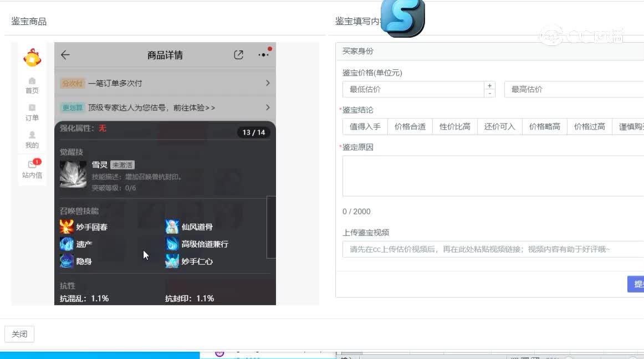Open 站内信 messages in the sidebar
Viewport: 644px width, 359px height.
coord(32,169)
